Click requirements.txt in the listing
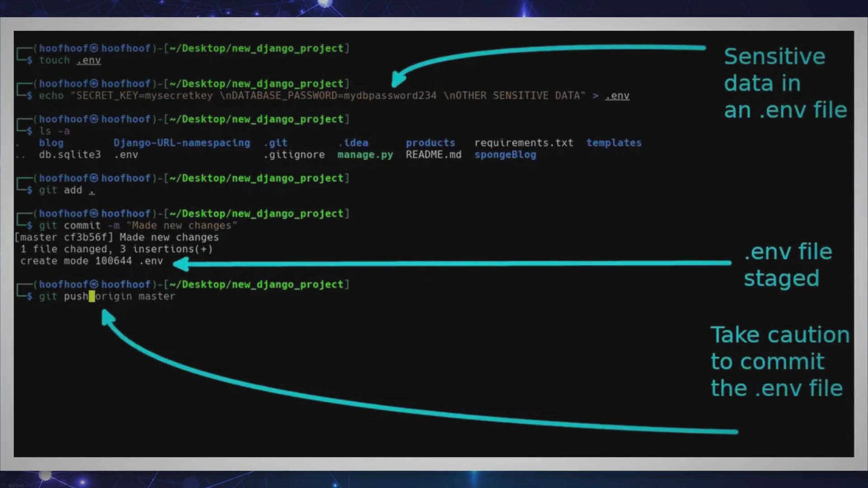Screen dimensions: 868x488 pos(524,143)
